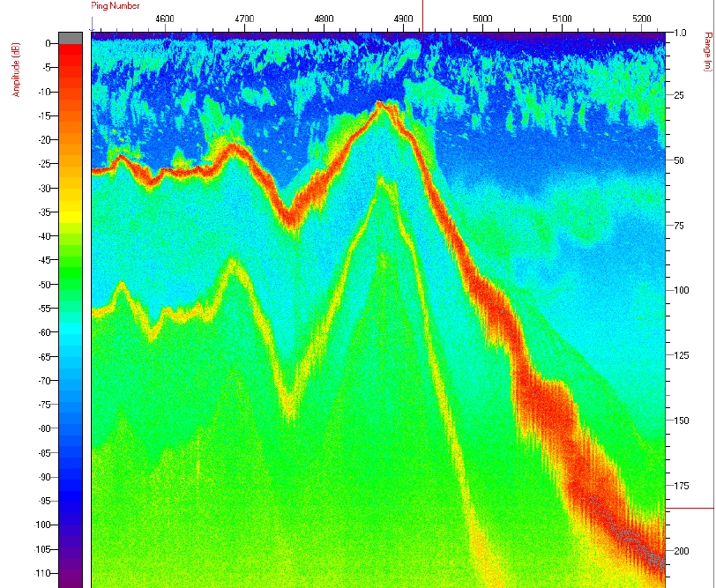Click the gray swatch atop the amplitude color bar
Screen dimensions: 716x588
[71, 37]
